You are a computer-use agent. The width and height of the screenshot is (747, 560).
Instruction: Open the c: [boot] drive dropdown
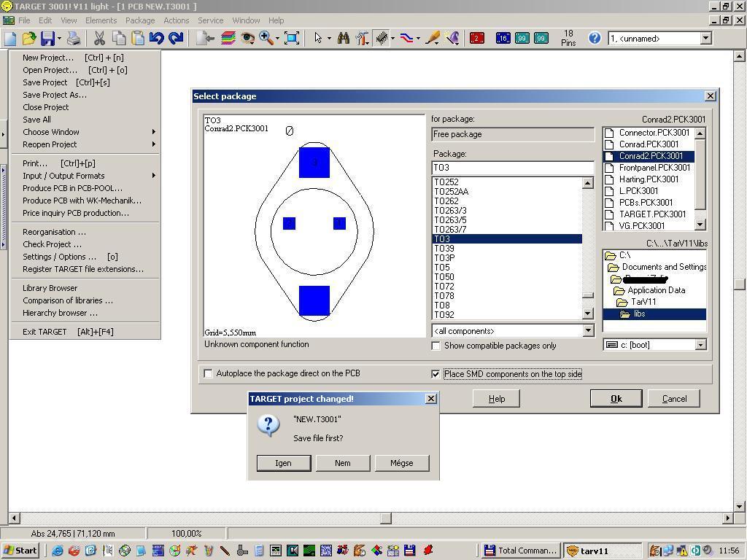tap(700, 344)
